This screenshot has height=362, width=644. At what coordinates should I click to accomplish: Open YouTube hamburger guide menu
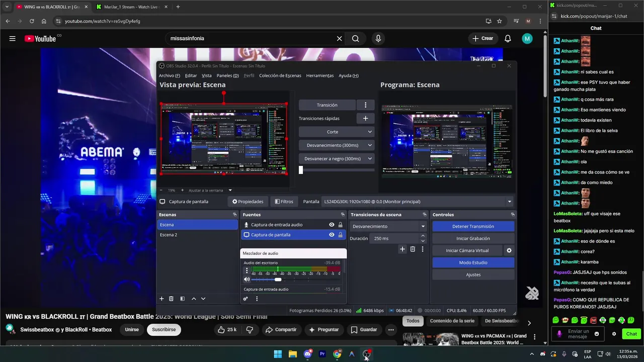[12, 39]
